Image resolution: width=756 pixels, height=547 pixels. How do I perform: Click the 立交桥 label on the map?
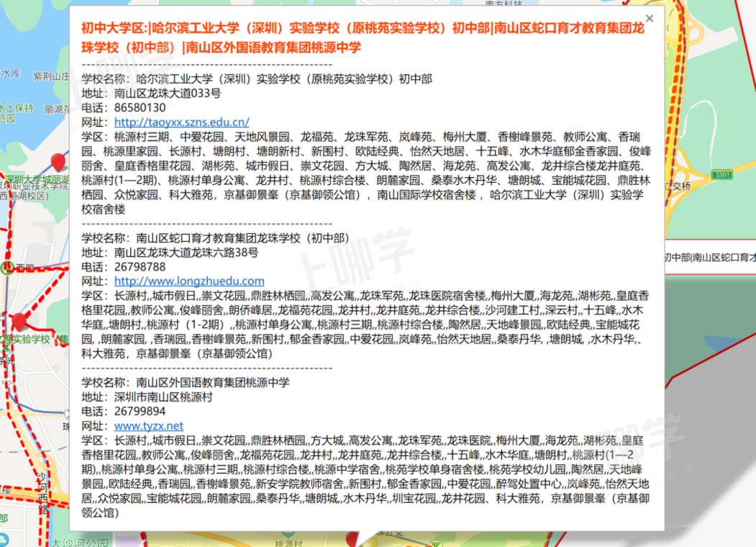click(678, 186)
